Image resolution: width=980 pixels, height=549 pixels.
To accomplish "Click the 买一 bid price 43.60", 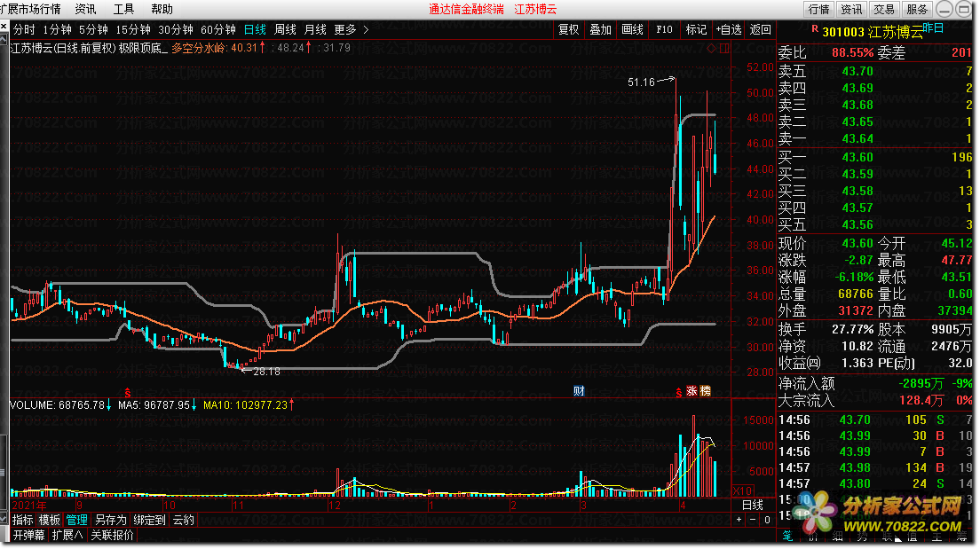I will point(857,157).
